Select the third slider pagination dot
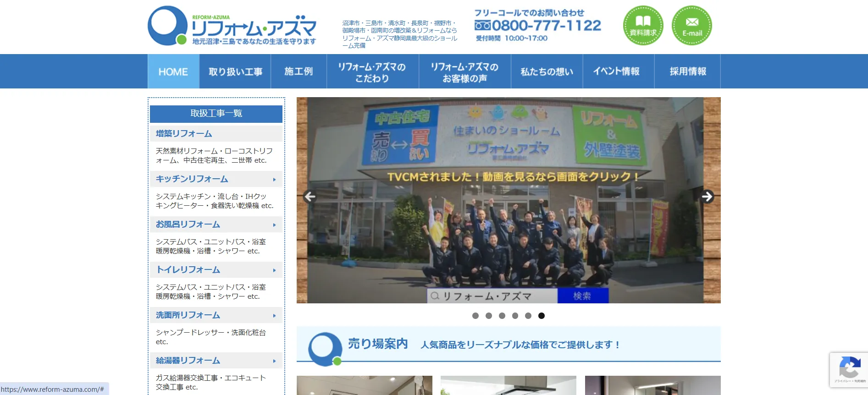 (502, 316)
